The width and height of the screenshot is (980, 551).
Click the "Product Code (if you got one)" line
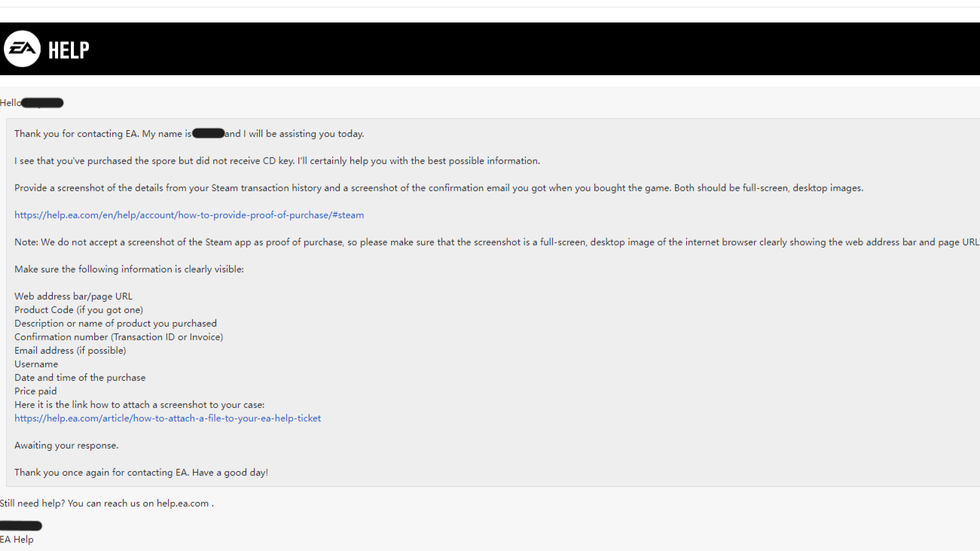78,310
